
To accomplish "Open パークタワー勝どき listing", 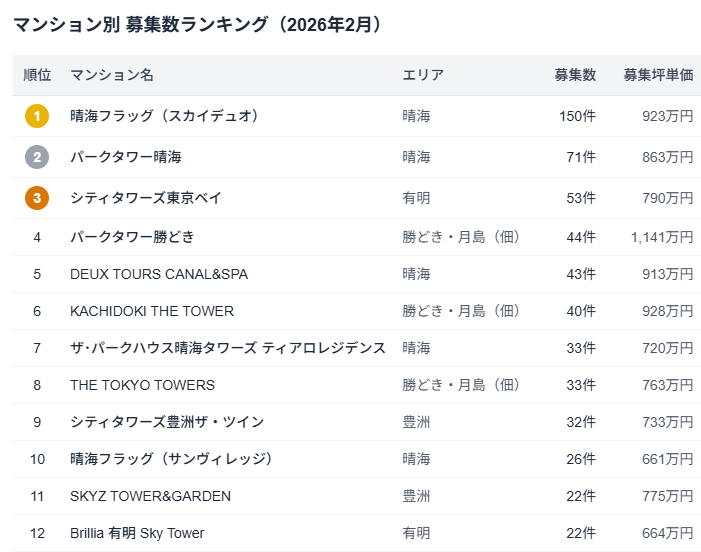I will [132, 237].
